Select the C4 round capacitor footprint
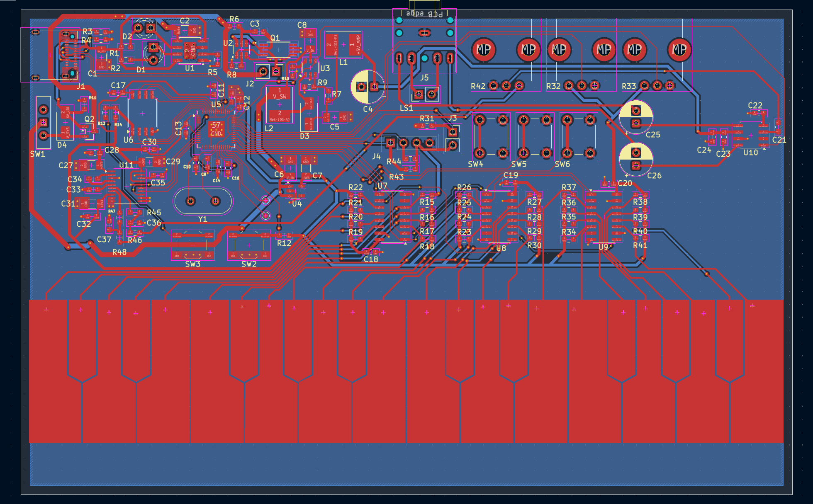The width and height of the screenshot is (813, 504). [368, 87]
